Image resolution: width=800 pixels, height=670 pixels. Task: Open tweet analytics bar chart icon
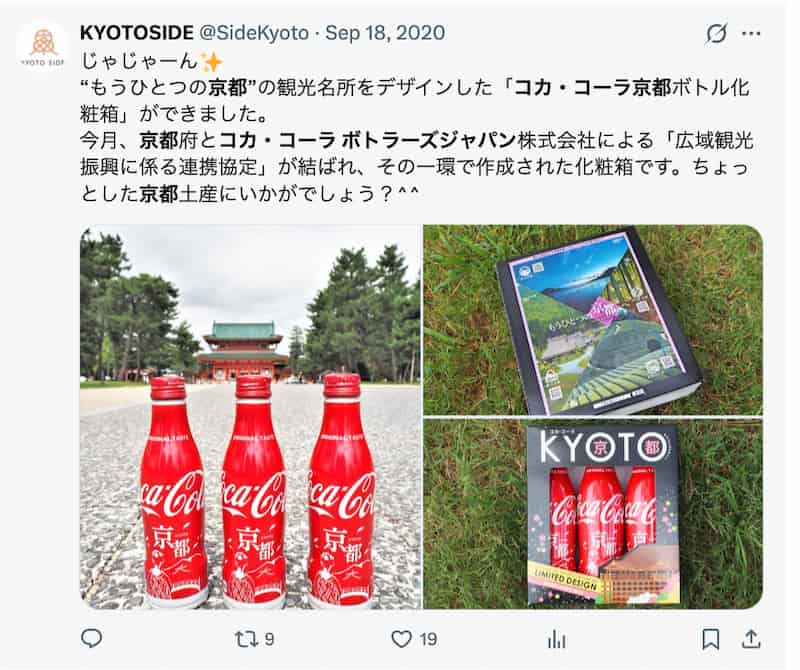[557, 639]
